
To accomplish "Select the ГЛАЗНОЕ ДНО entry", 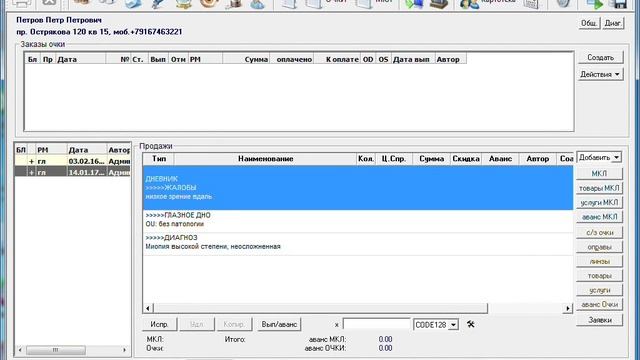I will [x=358, y=220].
